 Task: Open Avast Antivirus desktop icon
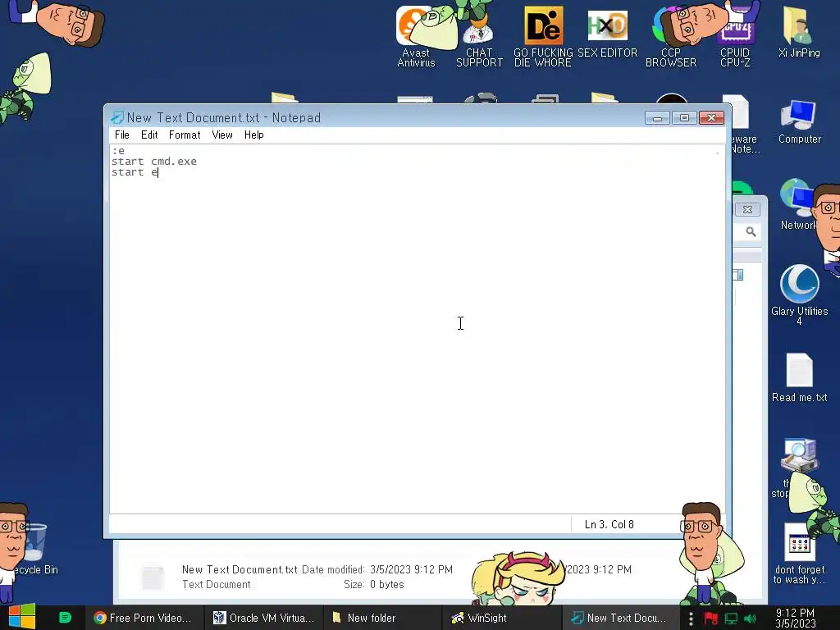[x=416, y=36]
